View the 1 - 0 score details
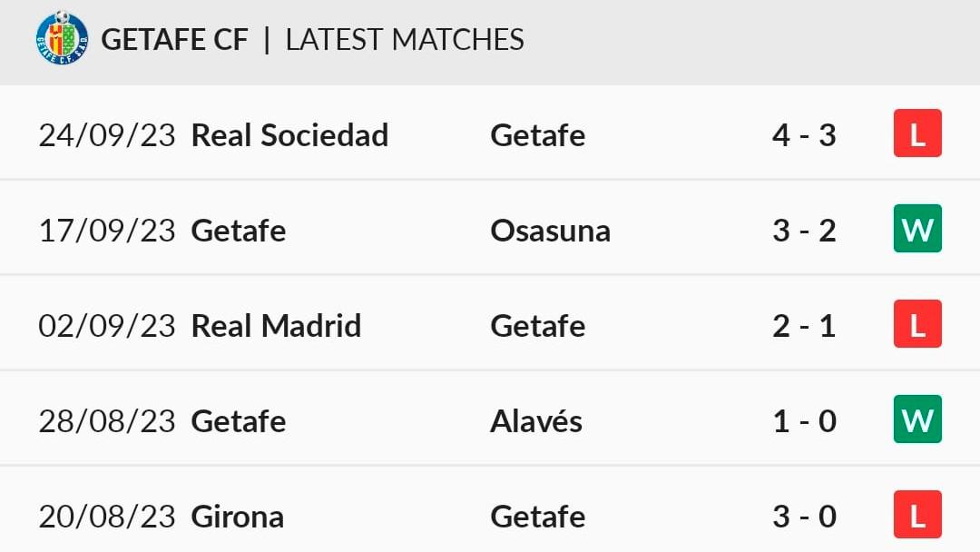This screenshot has width=980, height=552. click(x=804, y=421)
